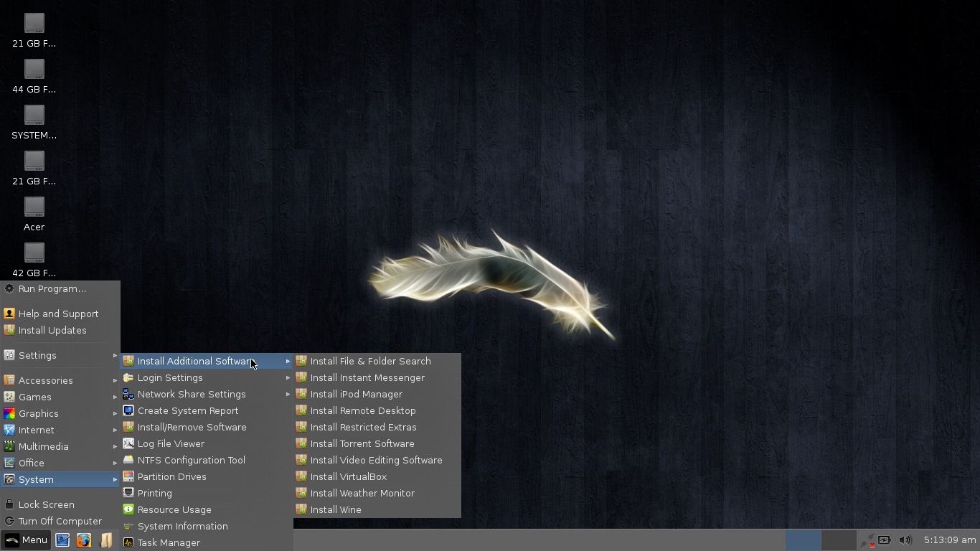
Task: Select Install Restricted Extras
Action: [377, 427]
